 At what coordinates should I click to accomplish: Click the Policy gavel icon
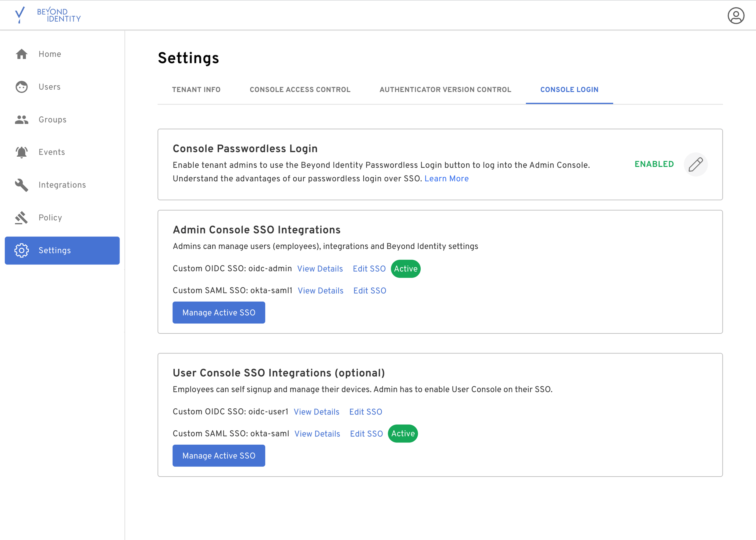coord(22,218)
